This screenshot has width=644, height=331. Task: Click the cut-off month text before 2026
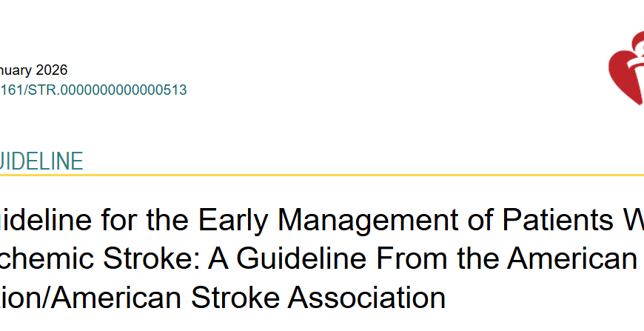click(x=15, y=71)
